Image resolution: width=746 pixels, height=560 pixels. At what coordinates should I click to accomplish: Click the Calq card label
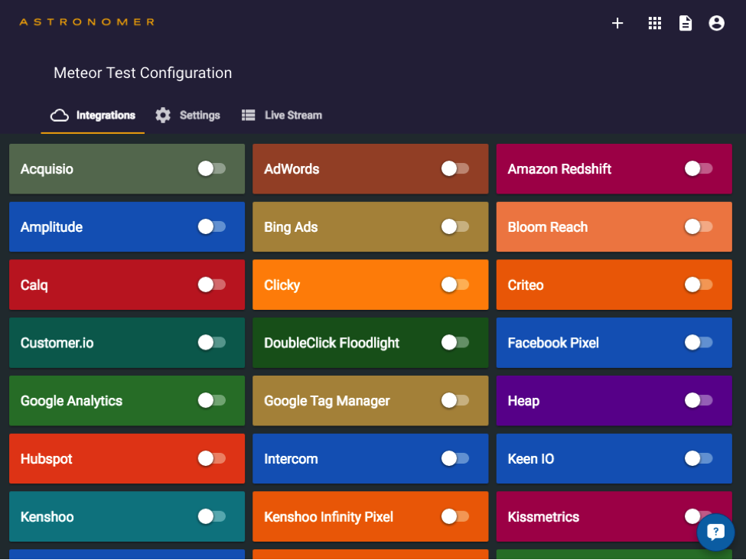coord(34,285)
